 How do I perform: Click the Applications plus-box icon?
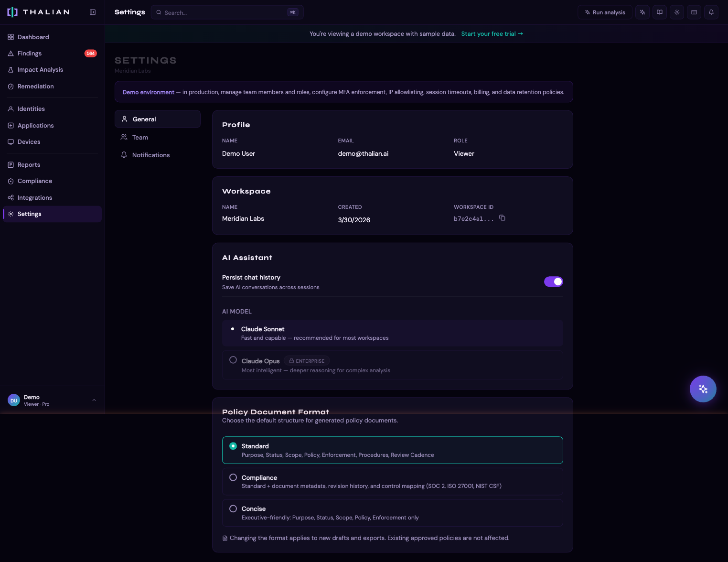click(11, 126)
